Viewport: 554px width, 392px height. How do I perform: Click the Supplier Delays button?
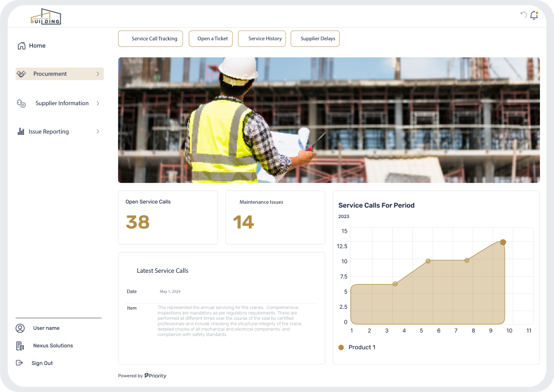coord(315,39)
